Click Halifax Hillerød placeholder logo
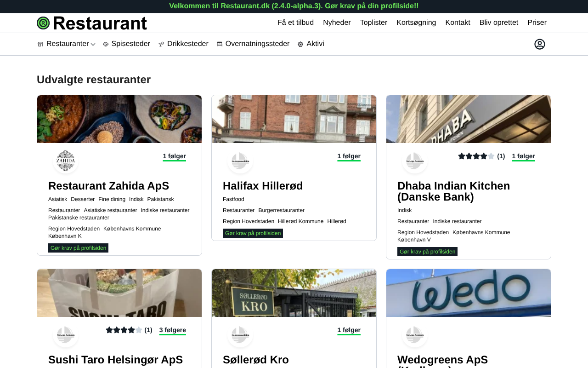This screenshot has height=368, width=588. pos(240,161)
